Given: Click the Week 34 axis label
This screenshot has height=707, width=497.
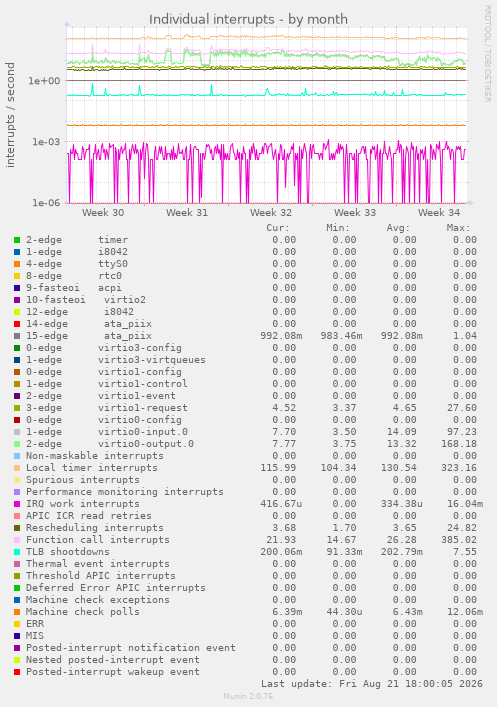Looking at the screenshot, I should click(x=439, y=212).
